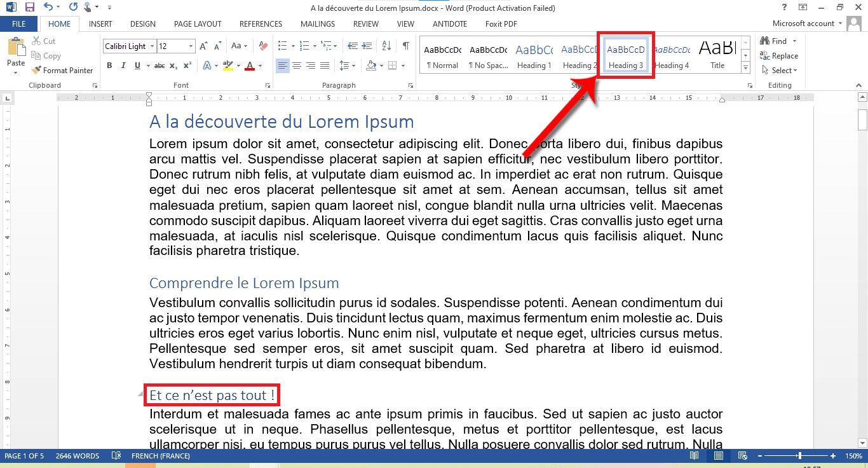Image resolution: width=868 pixels, height=468 pixels.
Task: Sort text with the A-Z icon
Action: point(386,46)
